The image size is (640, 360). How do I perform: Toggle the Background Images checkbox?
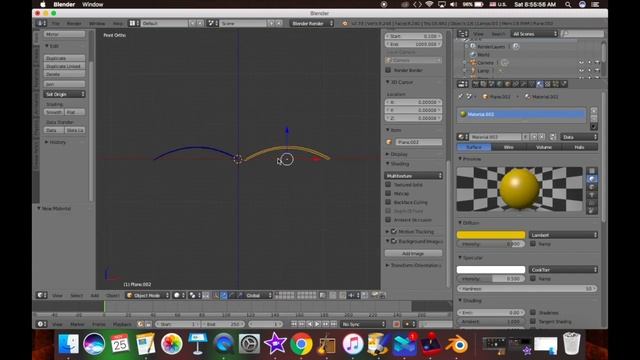point(394,241)
